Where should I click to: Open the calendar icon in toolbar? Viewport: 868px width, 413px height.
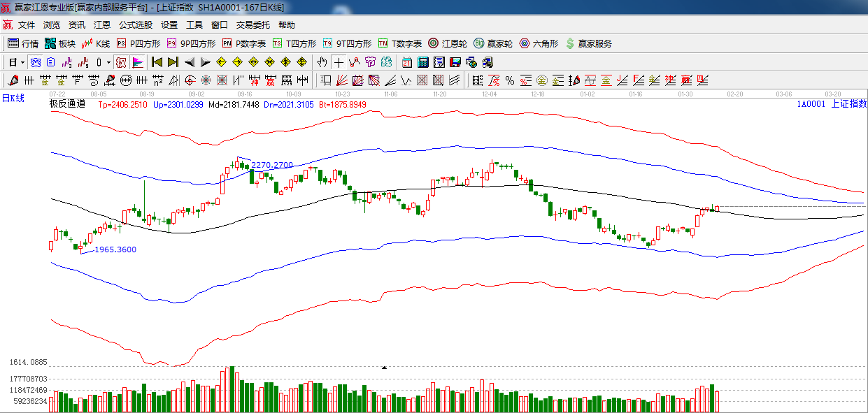(x=406, y=62)
